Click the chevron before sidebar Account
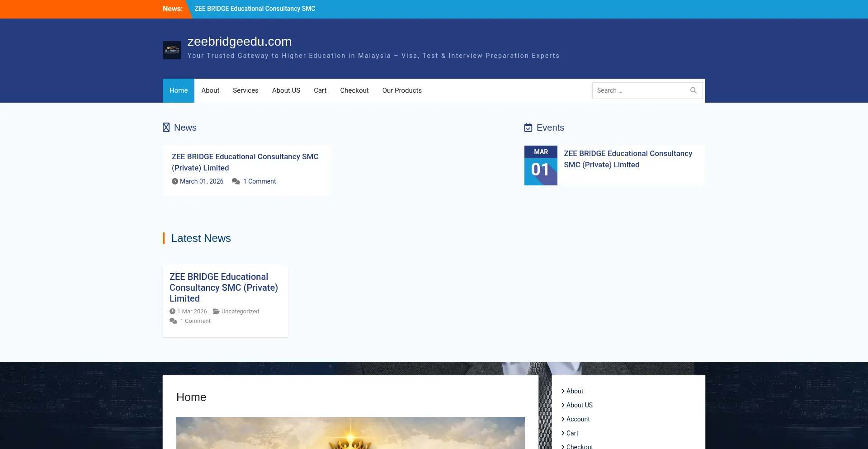Image resolution: width=868 pixels, height=449 pixels. coord(563,419)
